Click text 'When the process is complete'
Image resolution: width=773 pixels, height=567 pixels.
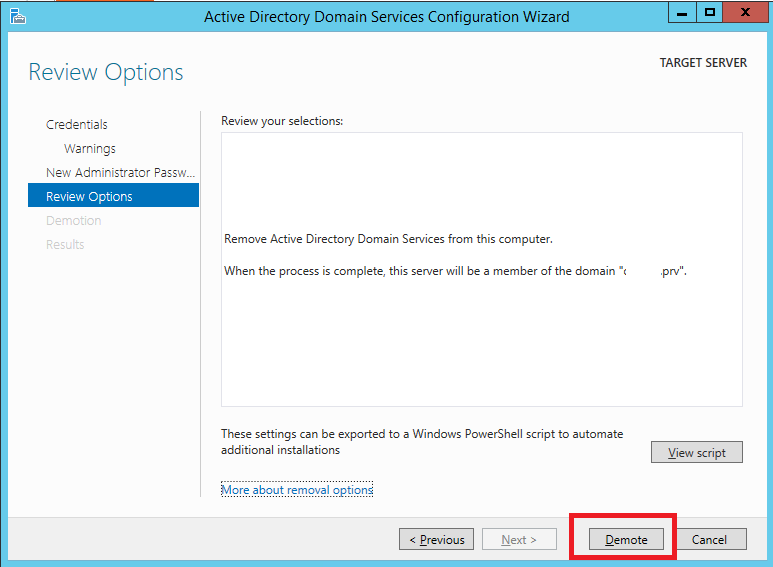click(x=304, y=271)
